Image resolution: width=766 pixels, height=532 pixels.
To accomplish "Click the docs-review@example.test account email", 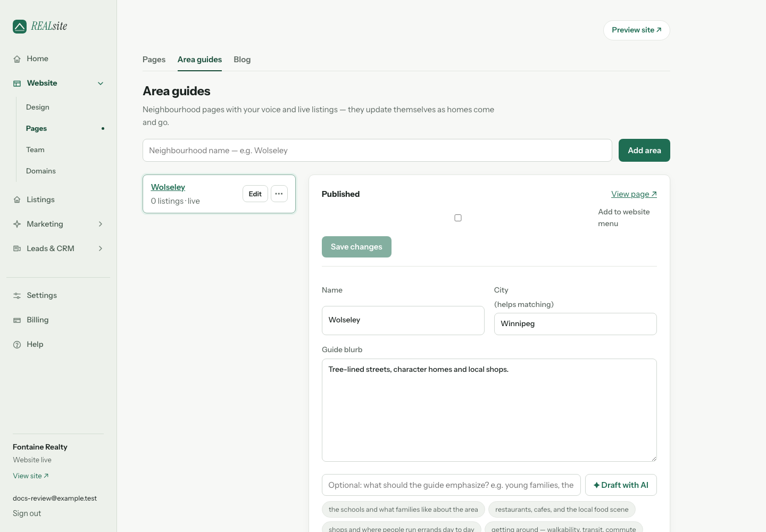I will click(55, 498).
